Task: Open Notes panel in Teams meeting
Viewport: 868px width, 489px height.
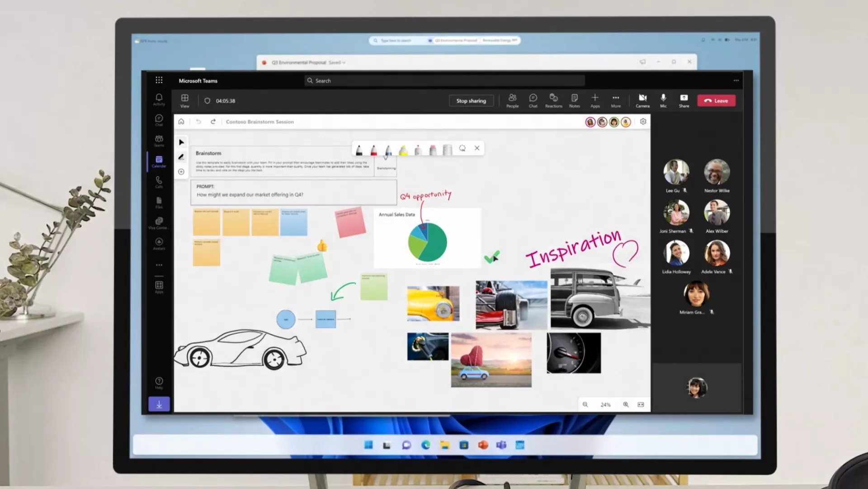Action: point(574,100)
